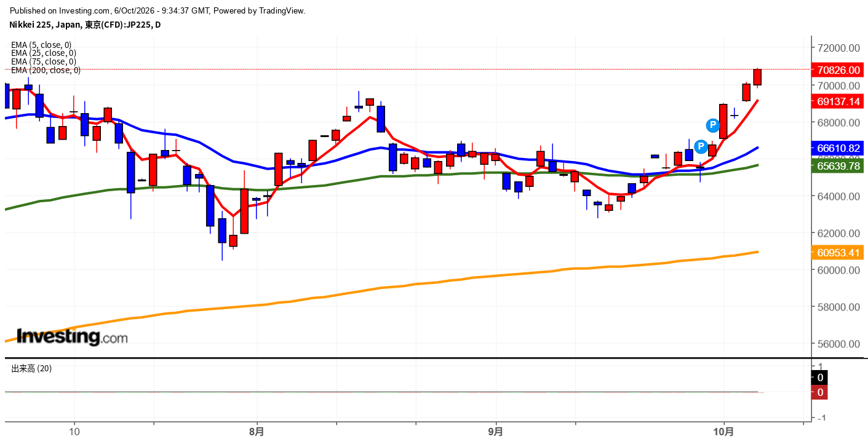Viewport: 868px width, 442px height.
Task: Select the EMA (200, close, 0) legend
Action: pyautogui.click(x=46, y=70)
